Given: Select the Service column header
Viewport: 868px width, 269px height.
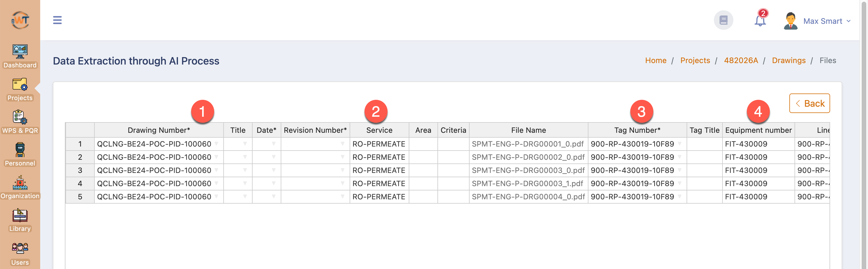Looking at the screenshot, I should click(379, 130).
